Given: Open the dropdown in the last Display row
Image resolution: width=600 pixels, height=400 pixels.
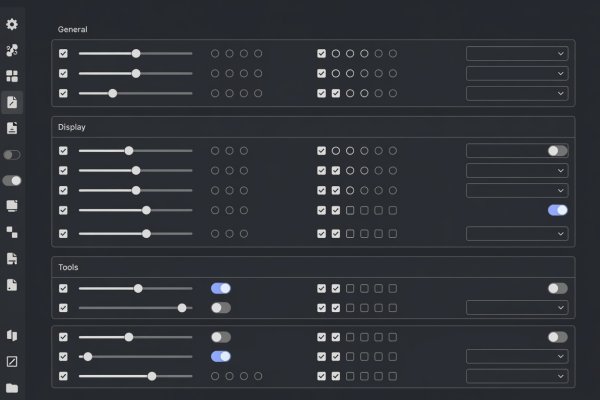Looking at the screenshot, I should pos(517,233).
